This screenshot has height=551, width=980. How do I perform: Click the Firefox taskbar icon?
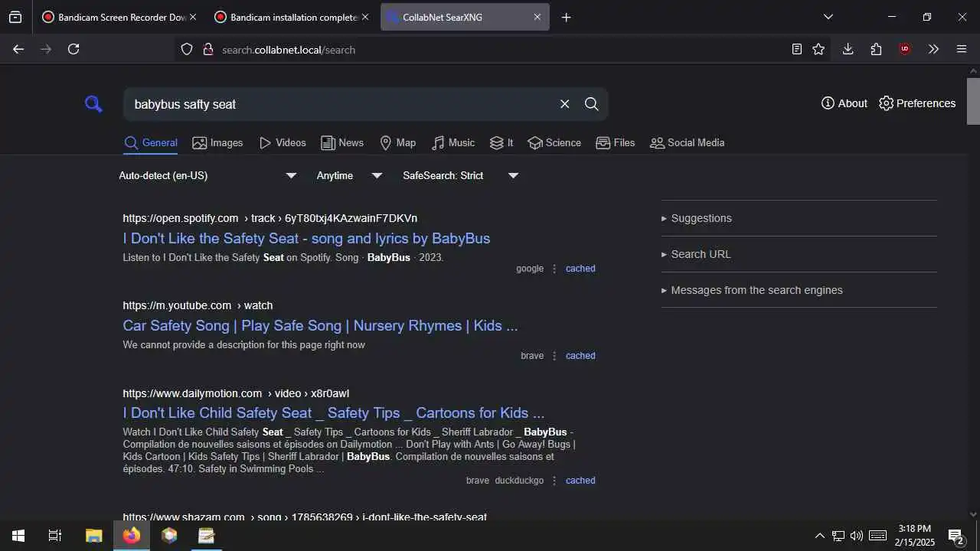[x=132, y=536]
